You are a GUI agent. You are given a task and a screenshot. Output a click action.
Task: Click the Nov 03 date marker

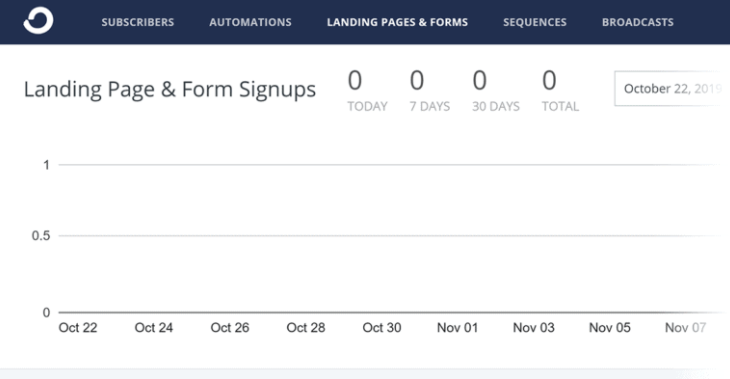tap(534, 328)
